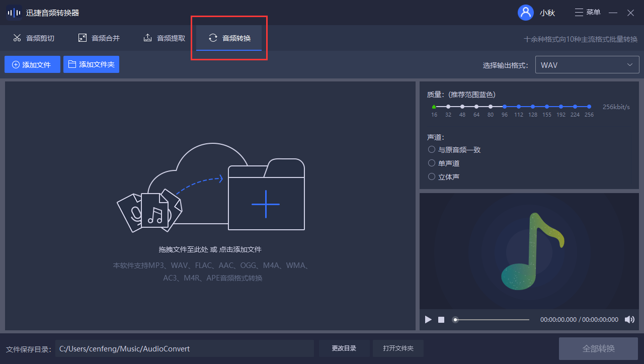The image size is (644, 364).
Task: Set quality slider to 48
Action: (462, 107)
